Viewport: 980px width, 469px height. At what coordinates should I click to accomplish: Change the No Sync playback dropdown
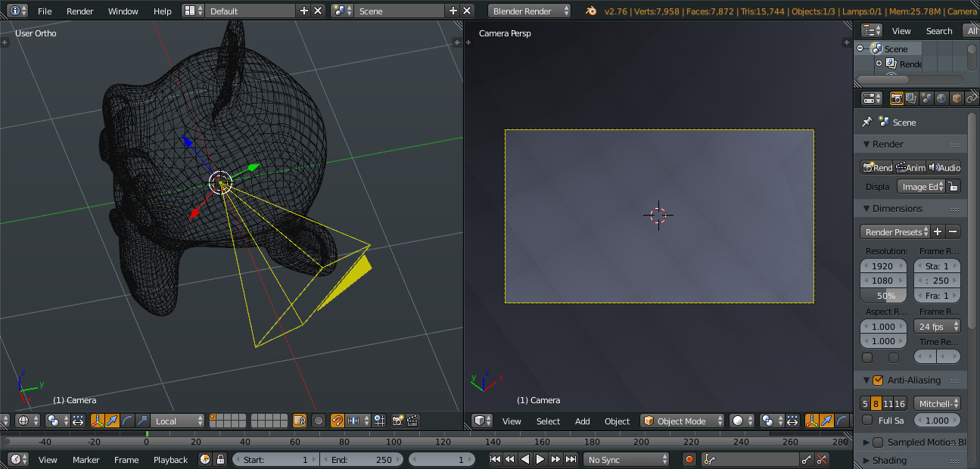pyautogui.click(x=626, y=459)
